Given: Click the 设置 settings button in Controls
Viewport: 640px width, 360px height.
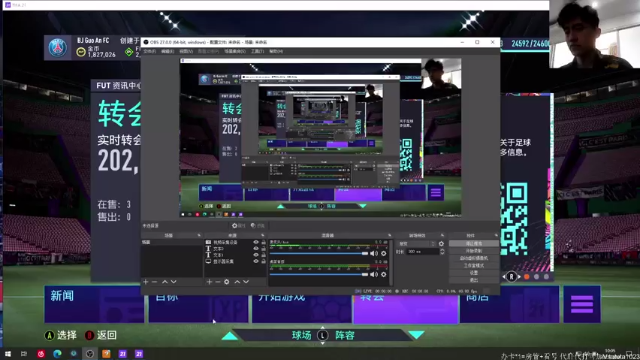Looking at the screenshot, I should click(x=473, y=273).
